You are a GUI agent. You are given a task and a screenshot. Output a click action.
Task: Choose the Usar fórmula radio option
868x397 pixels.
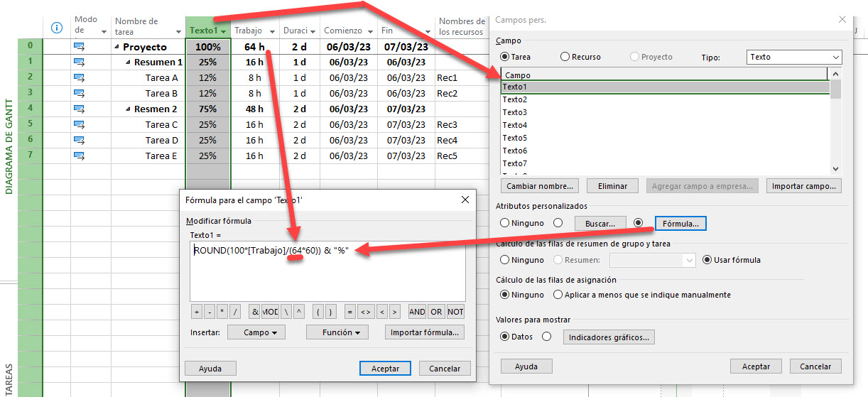(707, 260)
